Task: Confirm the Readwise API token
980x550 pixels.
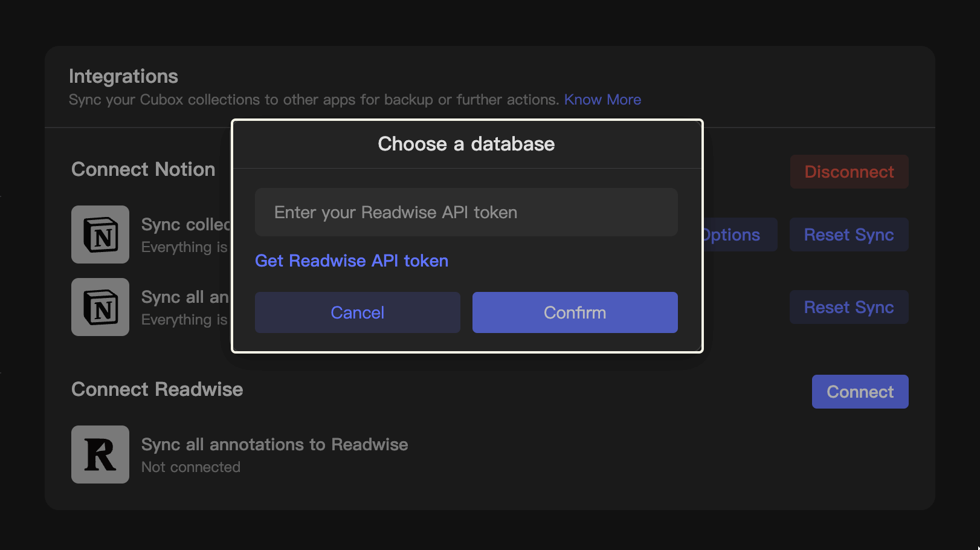Action: [575, 312]
